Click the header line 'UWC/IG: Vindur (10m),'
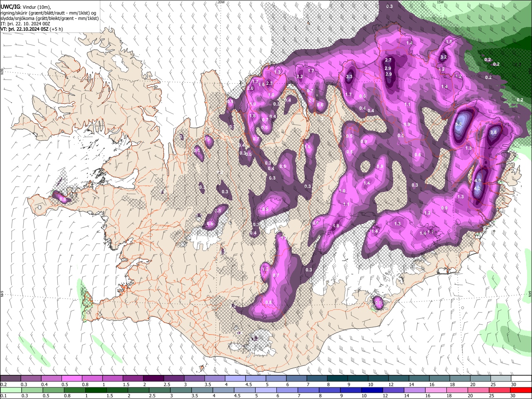Viewport: 532px width, 399px height. pyautogui.click(x=26, y=7)
